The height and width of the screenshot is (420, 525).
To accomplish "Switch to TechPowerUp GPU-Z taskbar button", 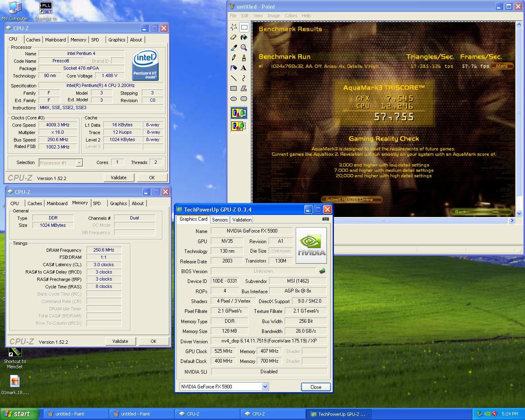I will click(338, 414).
